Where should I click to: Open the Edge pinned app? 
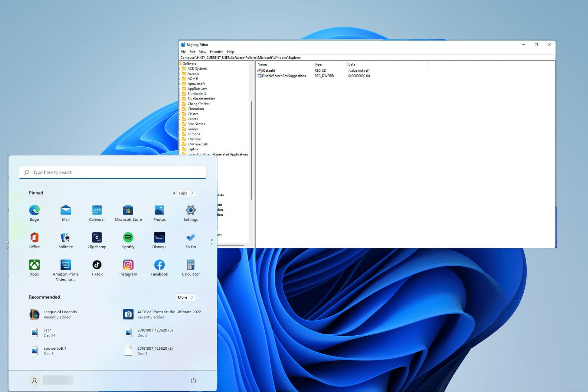(x=34, y=213)
